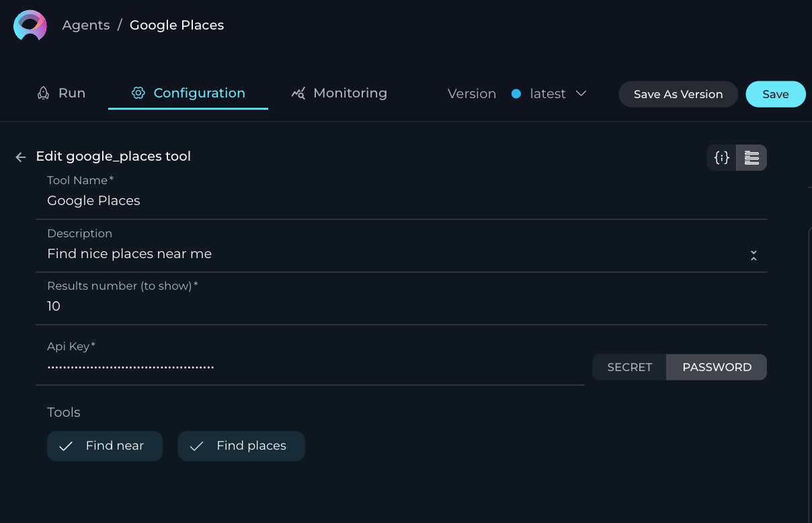
Task: Open the Run tab
Action: coord(61,93)
